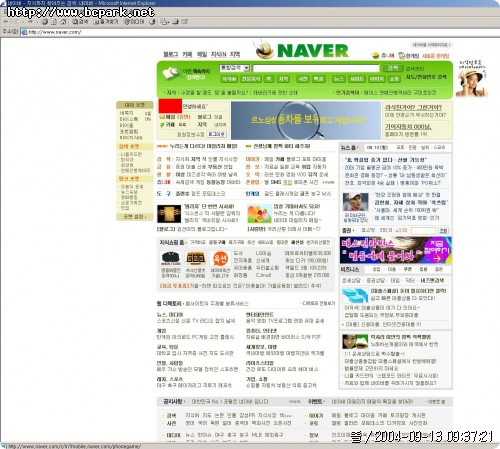Open the 공지사항 notices header link
The image size is (500, 449).
click(173, 402)
